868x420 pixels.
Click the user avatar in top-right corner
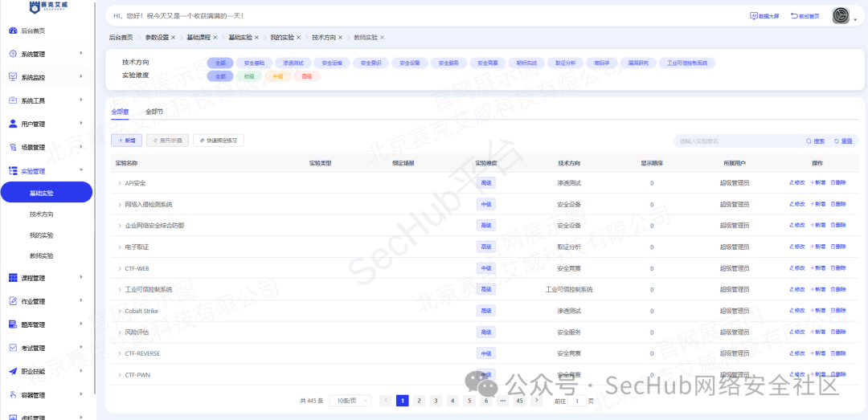click(841, 16)
